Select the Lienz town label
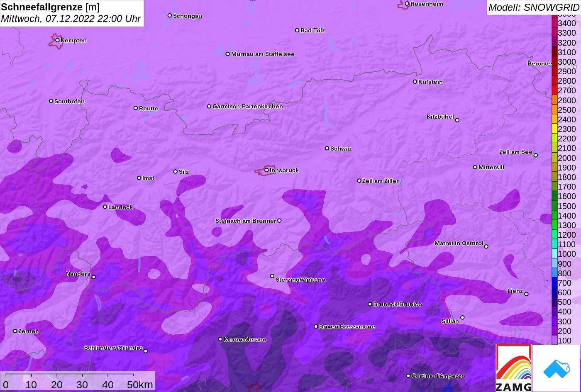Viewport: 581px width, 392px height. point(515,291)
